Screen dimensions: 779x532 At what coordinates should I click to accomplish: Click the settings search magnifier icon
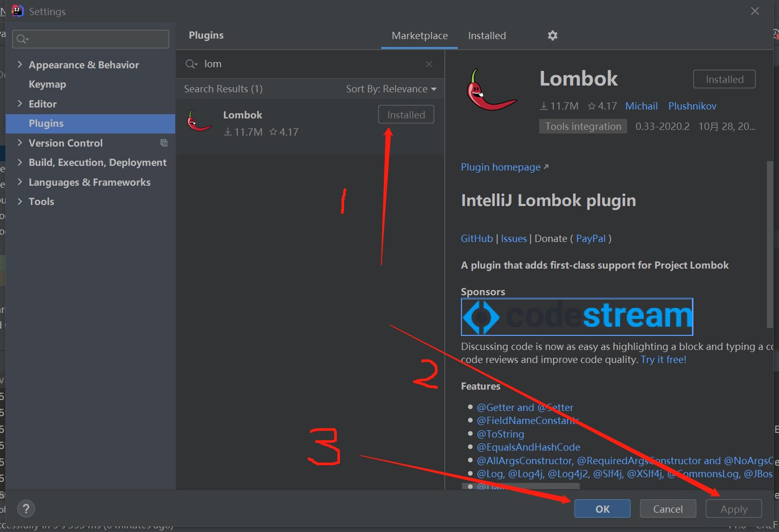click(x=22, y=39)
